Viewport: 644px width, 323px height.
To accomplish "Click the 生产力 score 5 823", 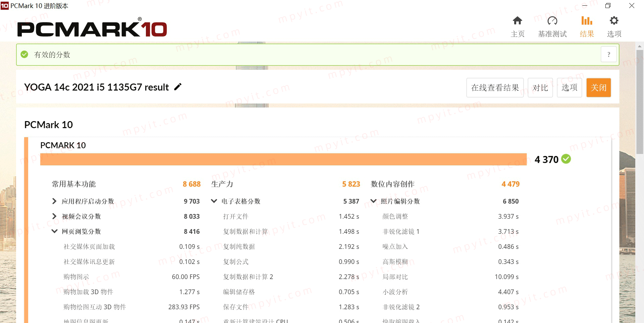I will [x=351, y=184].
